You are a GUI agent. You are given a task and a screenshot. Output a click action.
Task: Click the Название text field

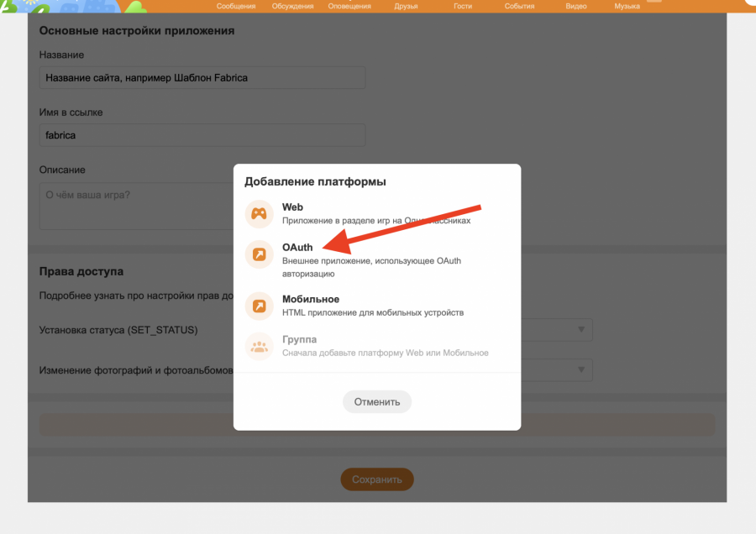[x=202, y=78]
